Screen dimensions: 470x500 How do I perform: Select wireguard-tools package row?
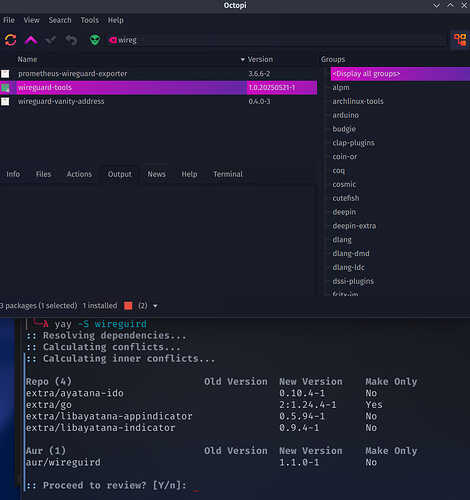click(158, 88)
